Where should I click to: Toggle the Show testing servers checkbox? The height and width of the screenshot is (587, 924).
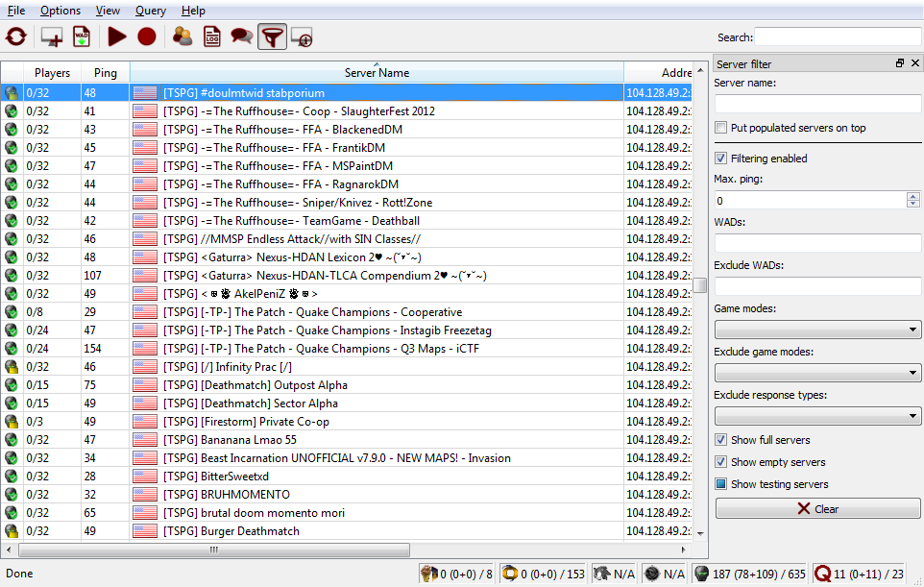coord(721,484)
